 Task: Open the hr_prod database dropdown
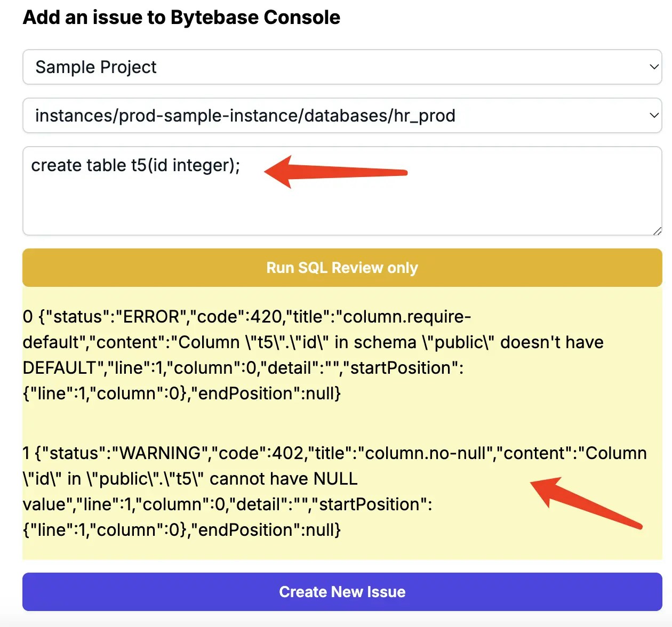click(342, 116)
